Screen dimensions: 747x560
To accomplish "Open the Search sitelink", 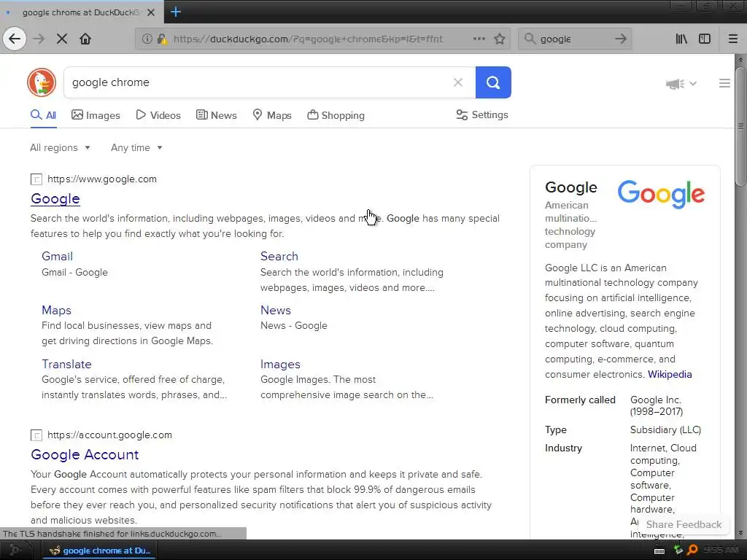I will tap(279, 256).
